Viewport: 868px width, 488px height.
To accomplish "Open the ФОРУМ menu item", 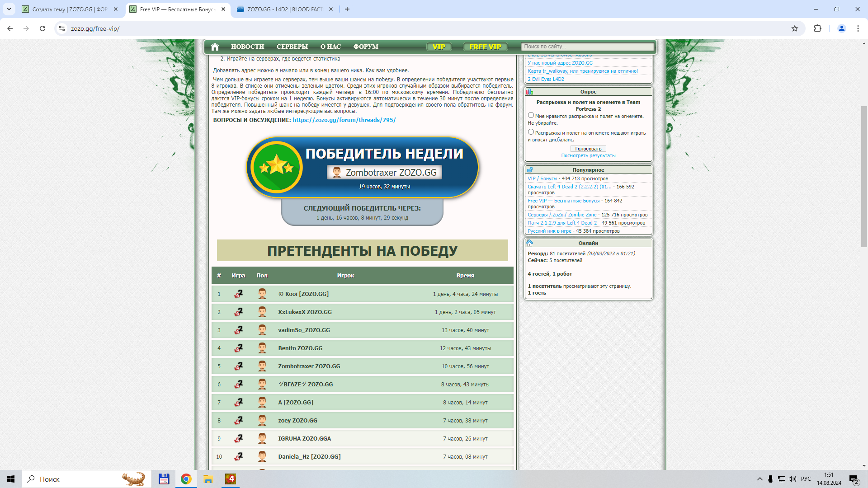I will (x=365, y=47).
